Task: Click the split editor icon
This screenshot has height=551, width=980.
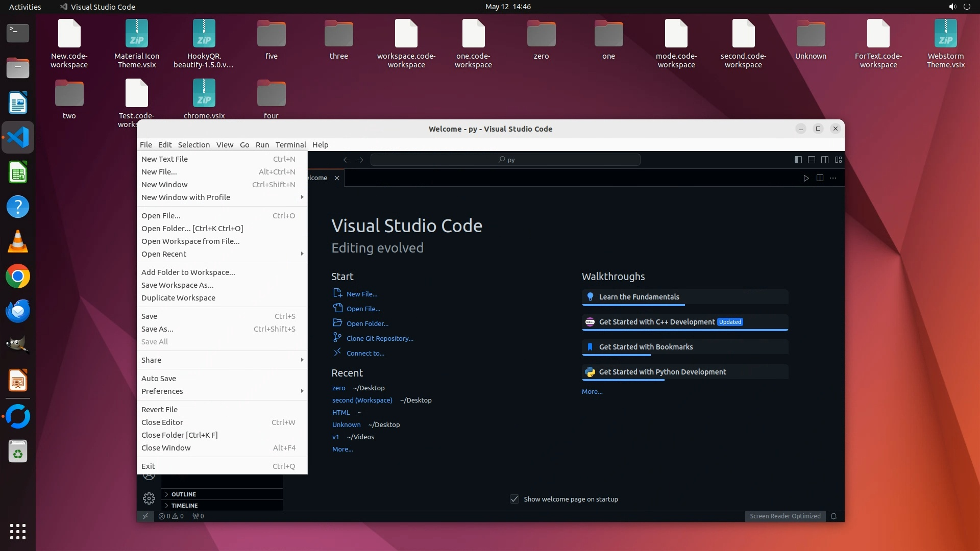Action: [x=820, y=178]
